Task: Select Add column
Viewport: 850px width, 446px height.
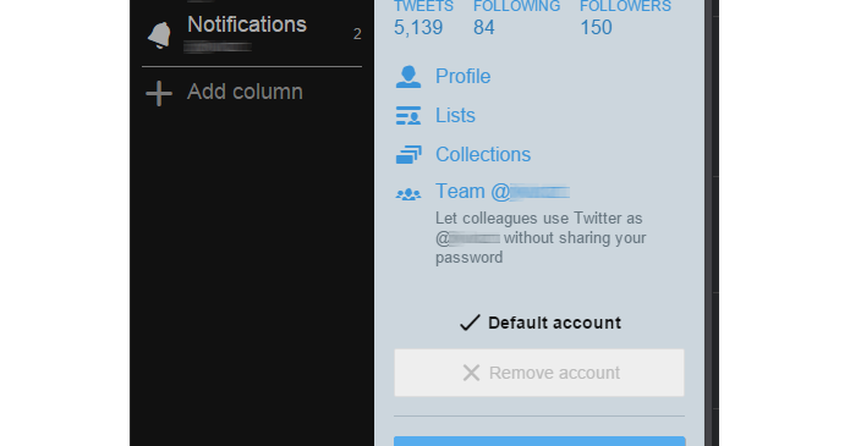Action: tap(244, 92)
